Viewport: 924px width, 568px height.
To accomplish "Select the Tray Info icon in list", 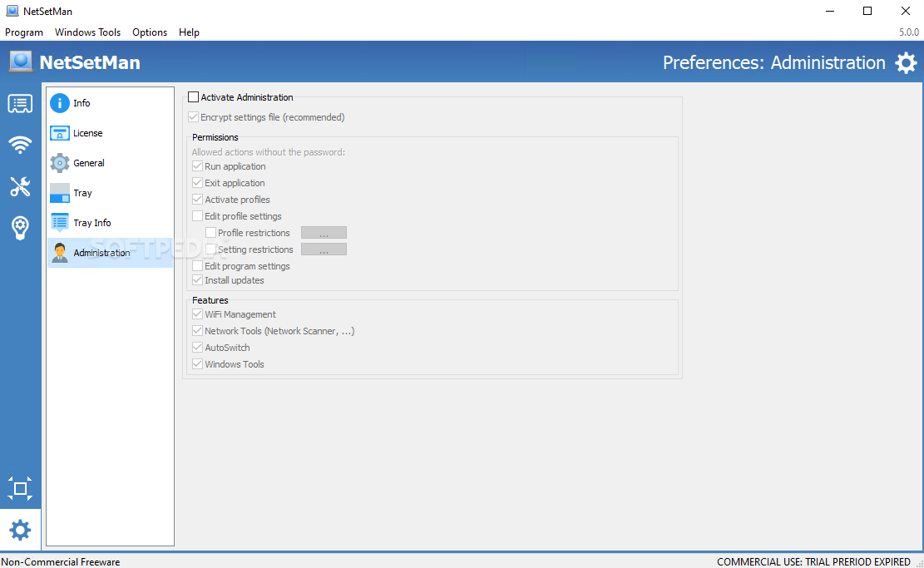I will click(60, 223).
